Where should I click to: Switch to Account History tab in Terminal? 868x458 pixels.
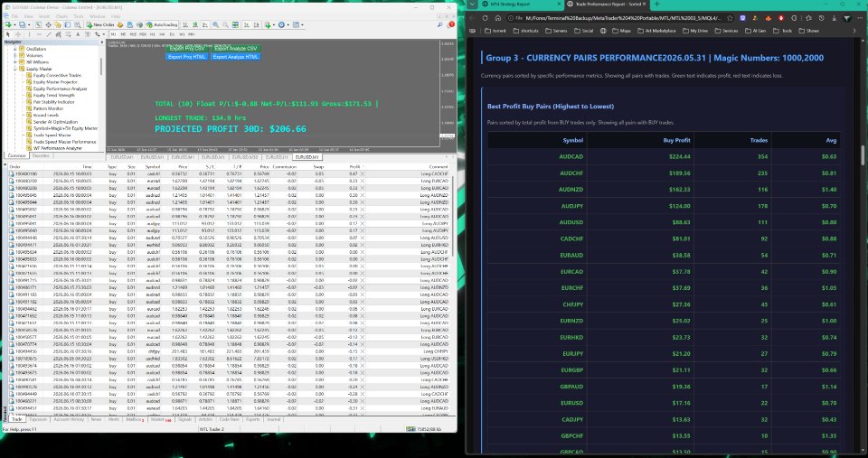[x=69, y=420]
